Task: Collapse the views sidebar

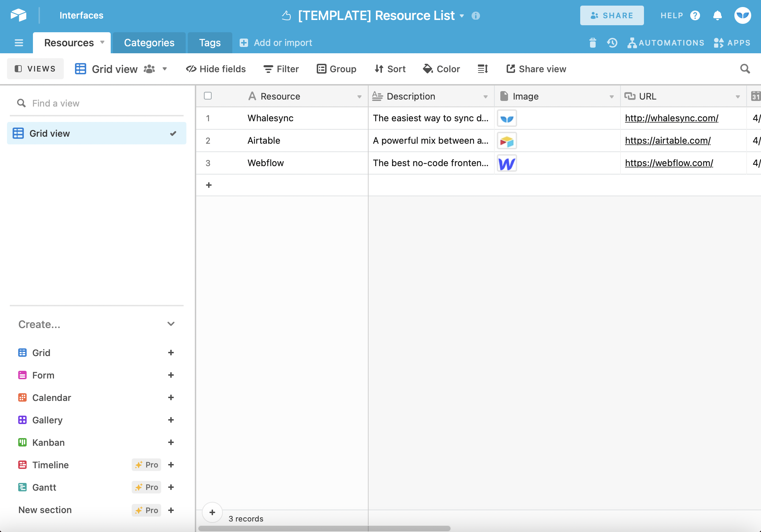Action: pos(35,68)
